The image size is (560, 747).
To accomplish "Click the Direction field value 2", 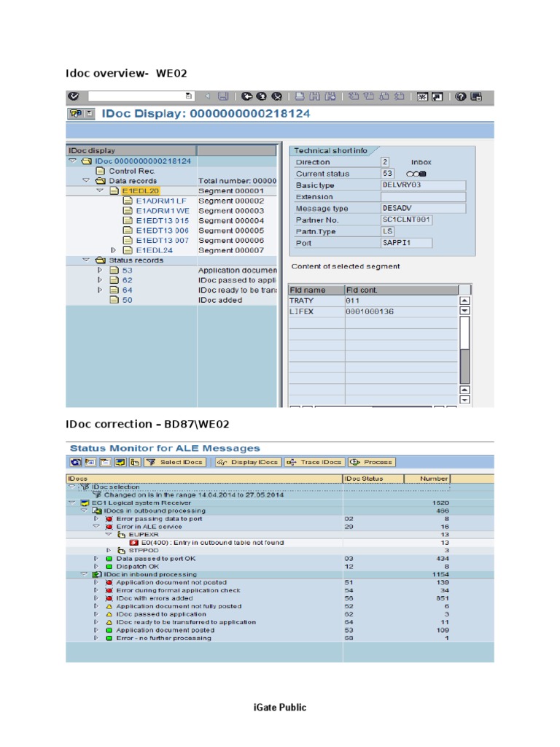I will (385, 162).
